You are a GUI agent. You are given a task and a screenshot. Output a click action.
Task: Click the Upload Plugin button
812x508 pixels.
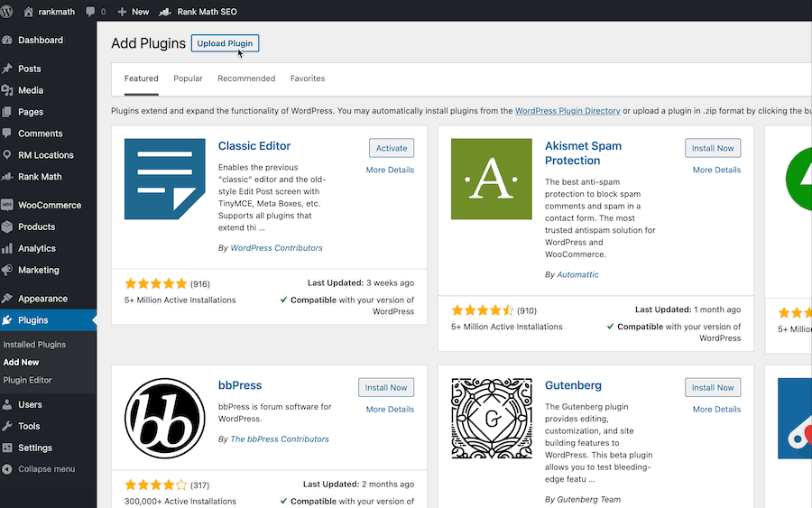pyautogui.click(x=225, y=43)
